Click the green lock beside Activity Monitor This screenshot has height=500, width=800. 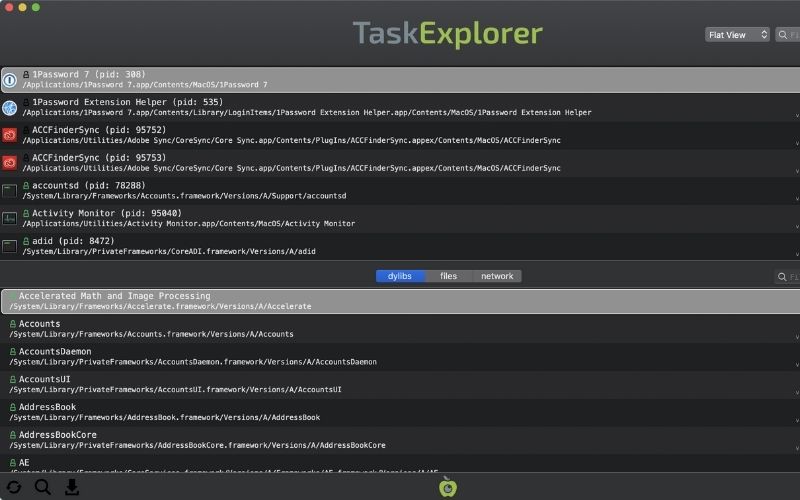(x=26, y=213)
